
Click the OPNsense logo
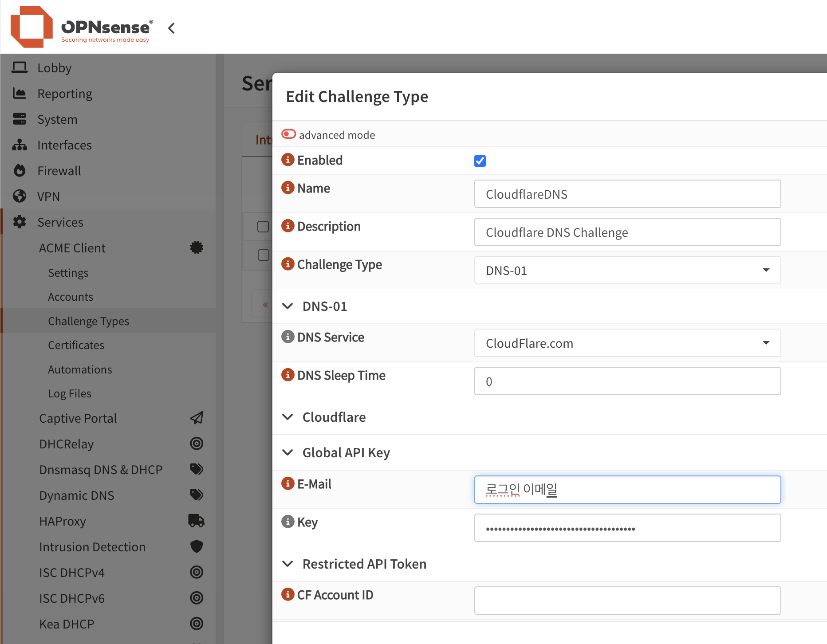pyautogui.click(x=82, y=27)
